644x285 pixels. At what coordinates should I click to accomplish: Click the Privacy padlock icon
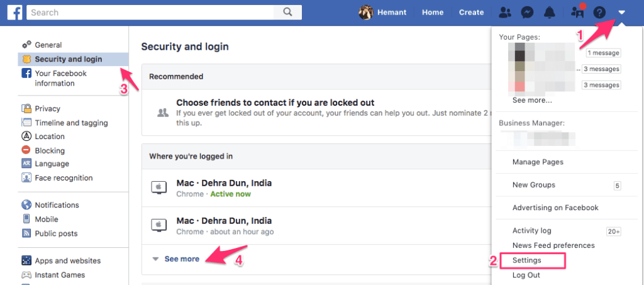click(x=26, y=109)
